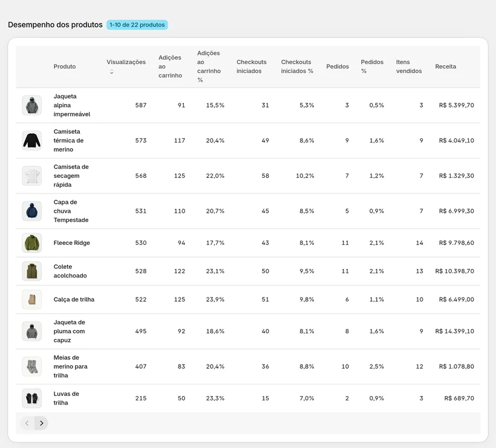This screenshot has height=448, width=496.
Task: Click the Checkouts iniciados header
Action: pos(252,67)
